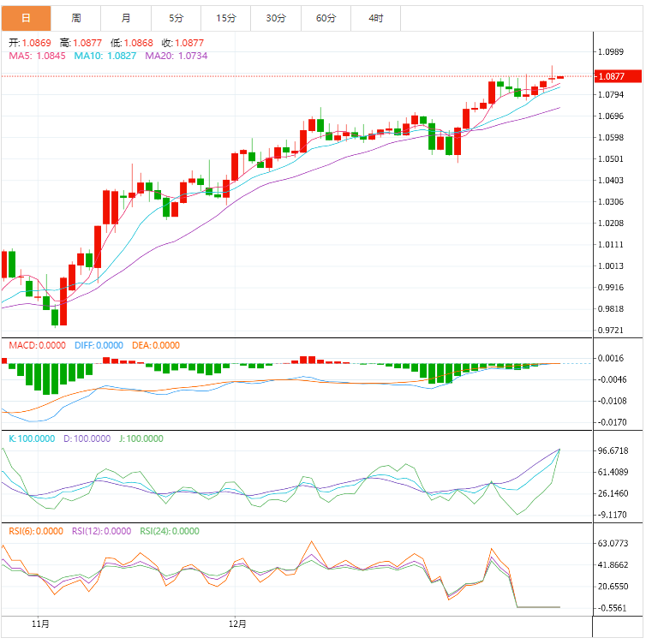The width and height of the screenshot is (646, 644).
Task: Select the 日 daily timeframe tab
Action: pyautogui.click(x=26, y=18)
